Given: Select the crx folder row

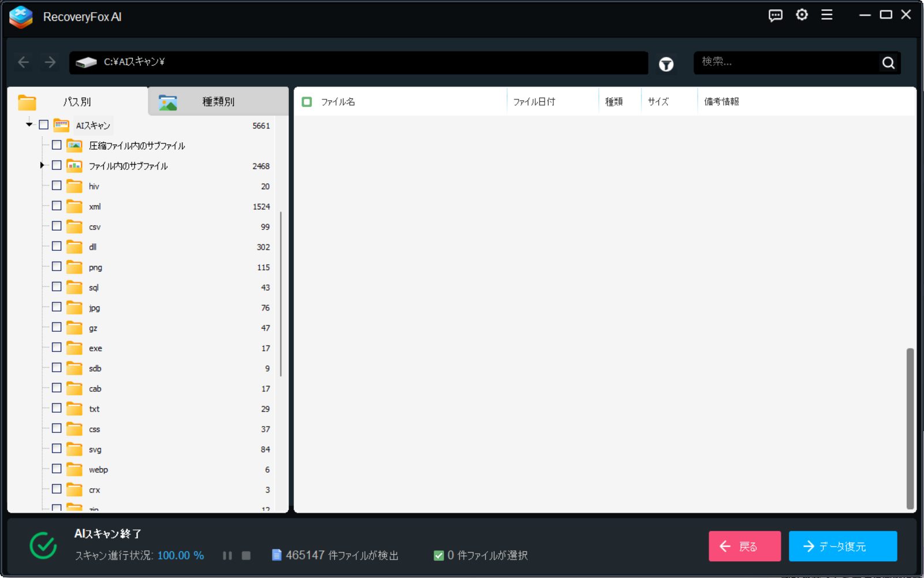Looking at the screenshot, I should [156, 490].
